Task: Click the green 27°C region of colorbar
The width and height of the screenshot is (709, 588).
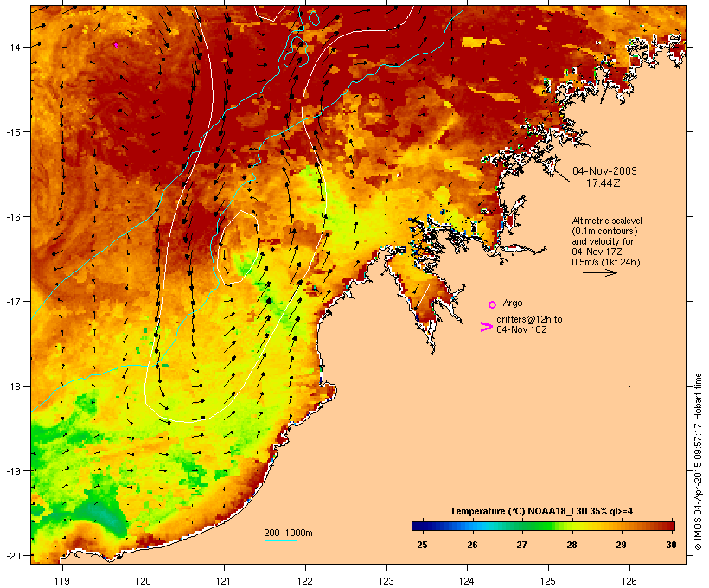Action: coord(521,526)
